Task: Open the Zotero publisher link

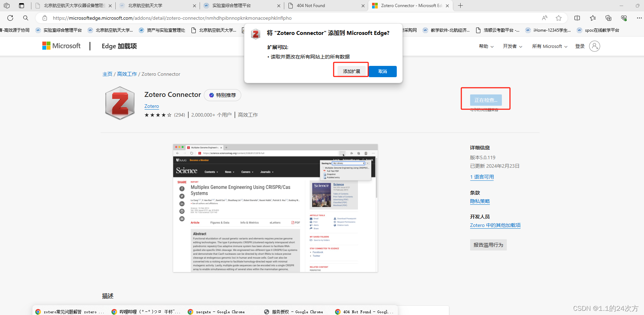Action: click(152, 106)
